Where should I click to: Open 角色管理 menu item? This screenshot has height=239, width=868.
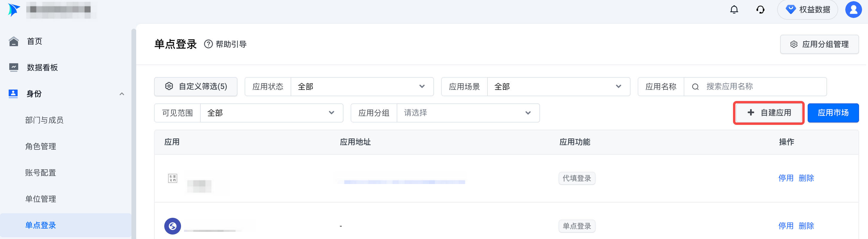[x=40, y=147]
